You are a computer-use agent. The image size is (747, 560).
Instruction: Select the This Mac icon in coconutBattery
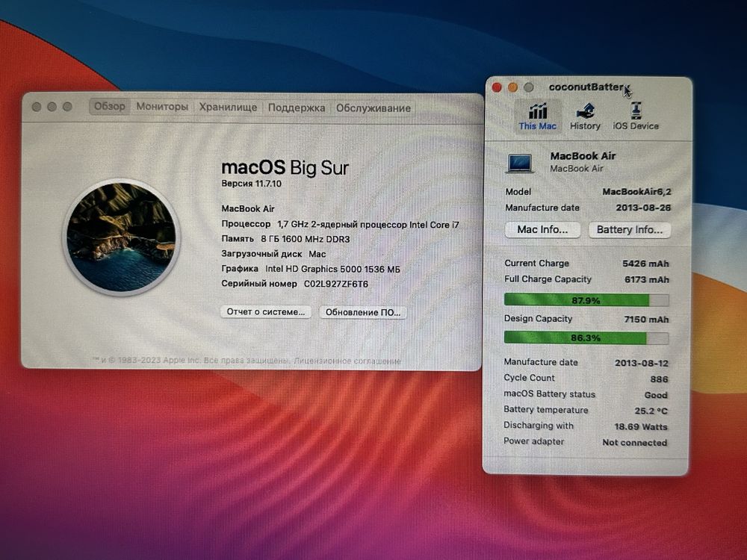click(x=537, y=116)
